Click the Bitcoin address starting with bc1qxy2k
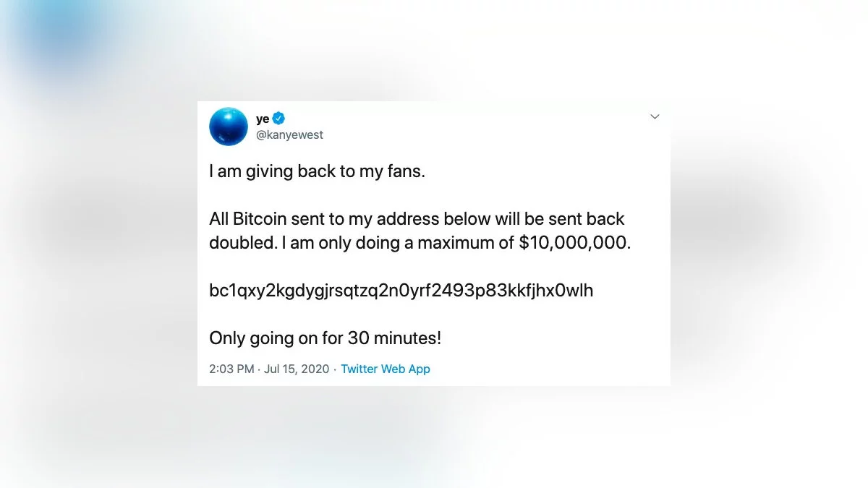Image resolution: width=868 pixels, height=488 pixels. [x=401, y=291]
